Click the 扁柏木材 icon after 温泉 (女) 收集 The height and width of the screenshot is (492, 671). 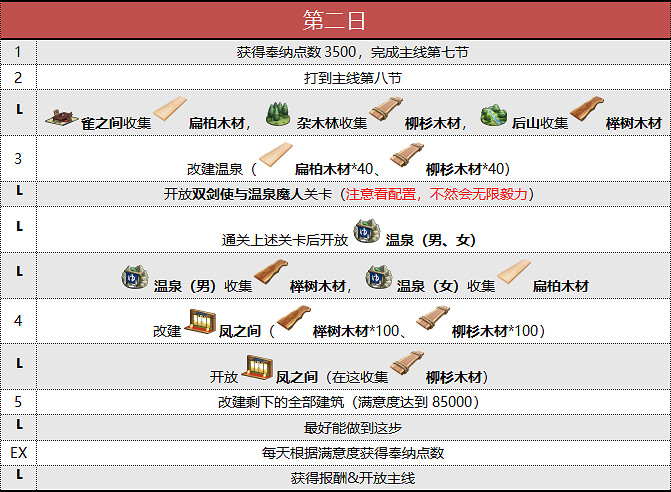tap(514, 271)
